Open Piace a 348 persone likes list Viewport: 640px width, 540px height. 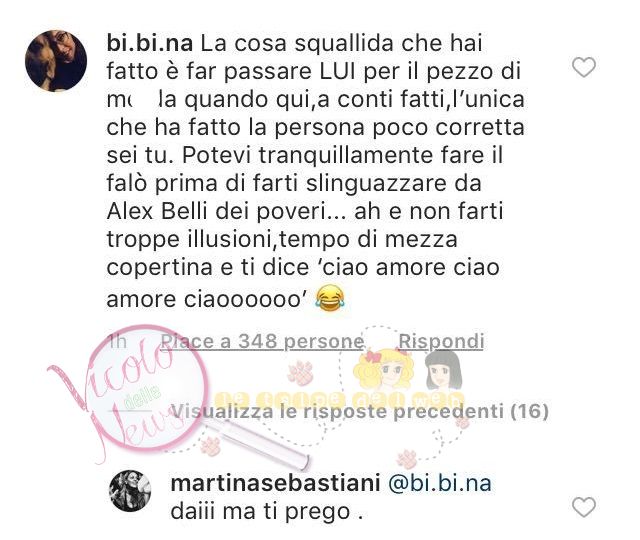262,341
